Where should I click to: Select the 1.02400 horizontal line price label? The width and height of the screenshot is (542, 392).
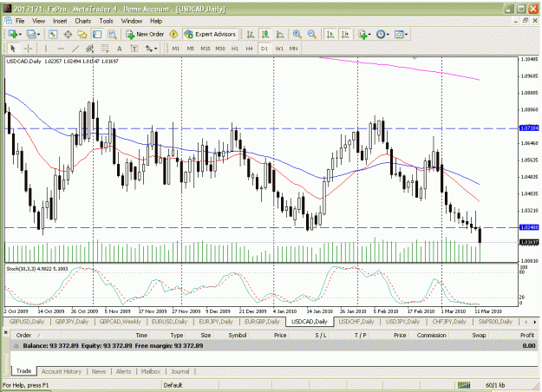tap(529, 227)
